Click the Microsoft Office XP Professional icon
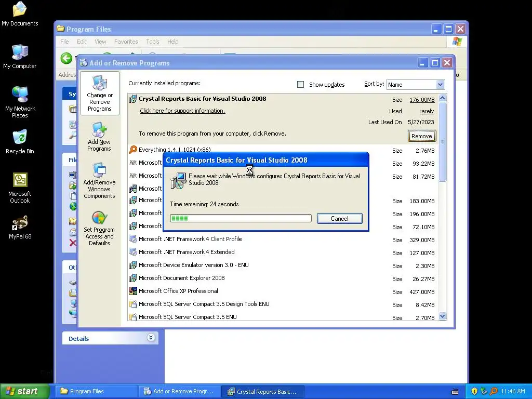The width and height of the screenshot is (532, 399). pos(133,291)
